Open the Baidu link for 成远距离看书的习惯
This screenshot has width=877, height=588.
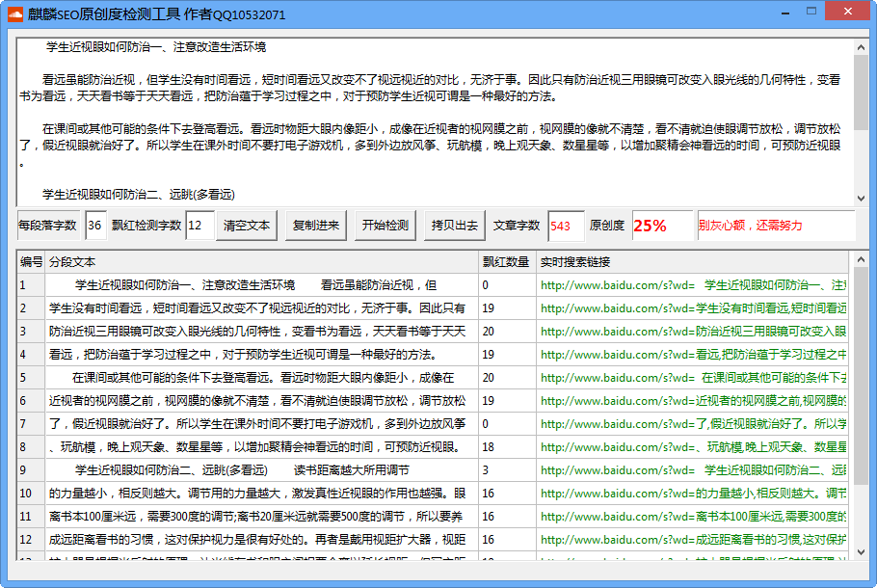click(x=693, y=540)
